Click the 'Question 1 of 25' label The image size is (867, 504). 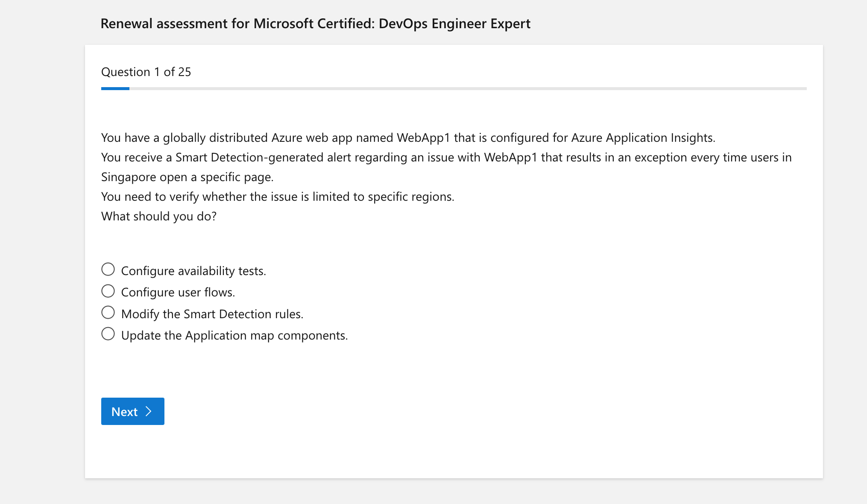146,72
